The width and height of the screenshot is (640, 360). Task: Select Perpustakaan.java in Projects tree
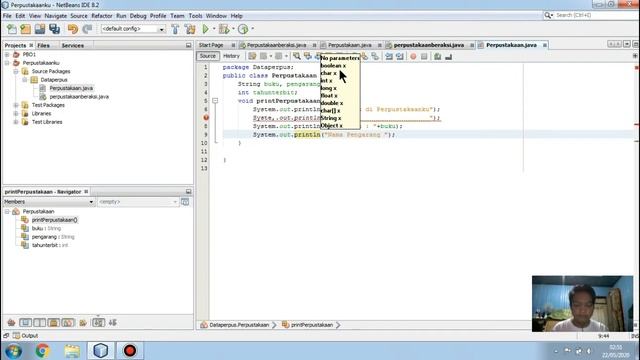tap(71, 88)
